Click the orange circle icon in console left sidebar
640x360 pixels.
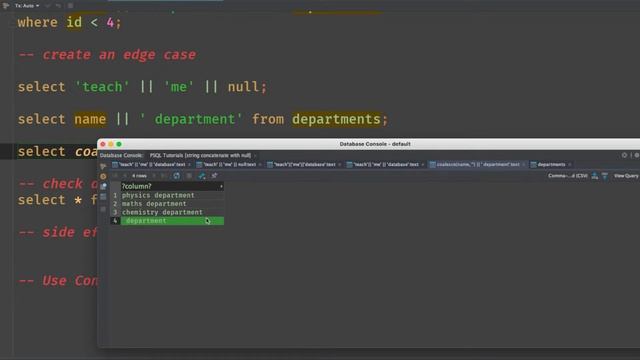click(103, 176)
